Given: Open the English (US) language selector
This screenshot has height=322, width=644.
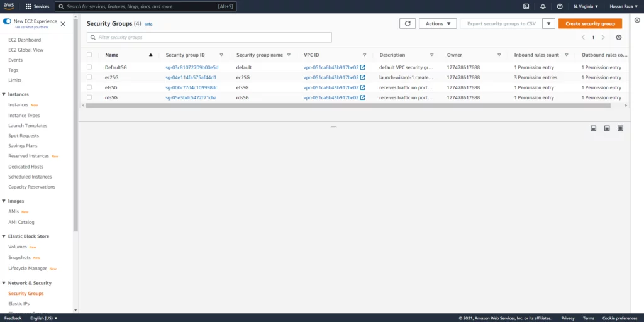Looking at the screenshot, I should 44,318.
